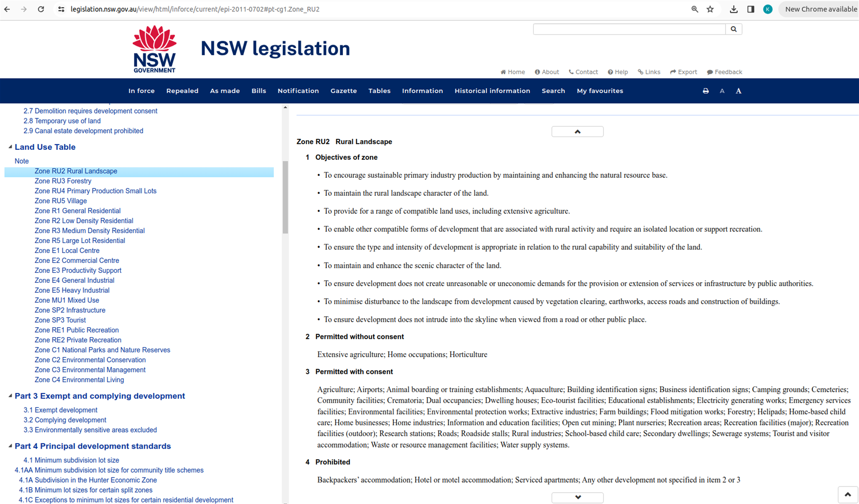This screenshot has width=859, height=504.
Task: Click the Export link
Action: (x=684, y=72)
